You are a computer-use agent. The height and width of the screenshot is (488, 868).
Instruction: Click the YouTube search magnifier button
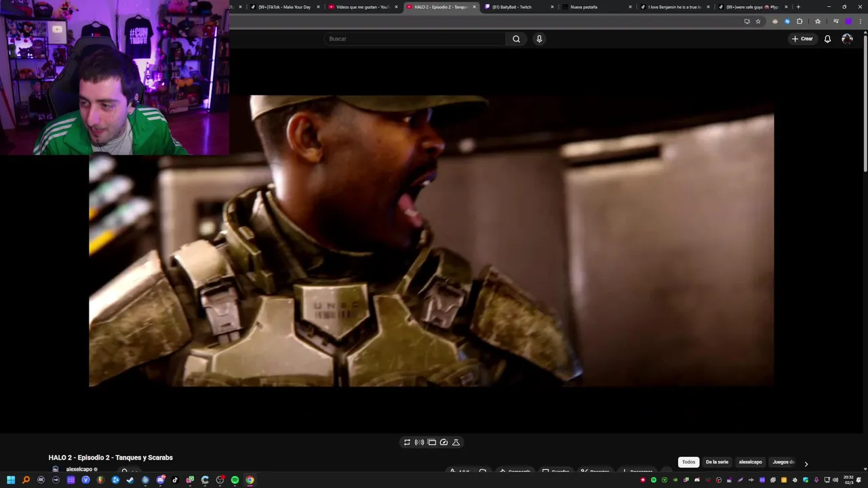[x=516, y=39]
